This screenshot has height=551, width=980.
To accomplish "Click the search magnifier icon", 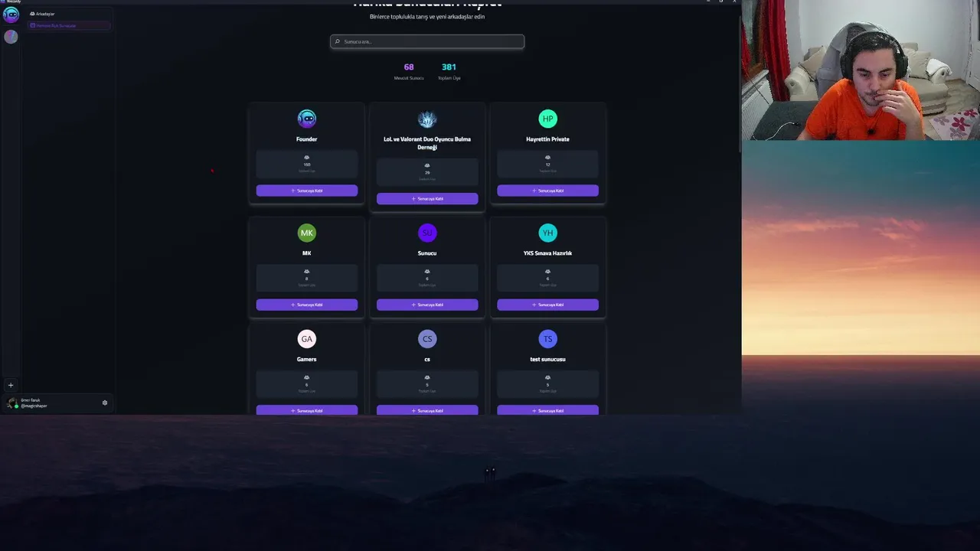I will click(x=338, y=41).
